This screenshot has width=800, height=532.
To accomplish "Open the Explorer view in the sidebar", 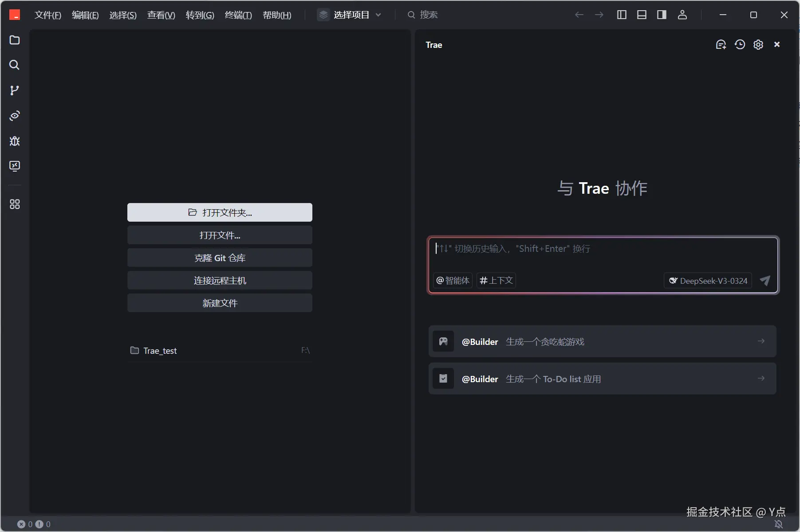I will click(x=15, y=40).
